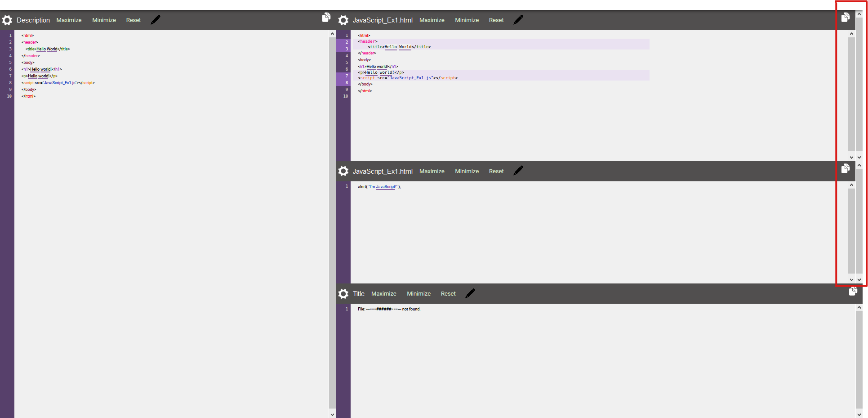Maximize the alert-code JavaScript_Ex1.html panel
Viewport: 868px width, 418px height.
tap(432, 171)
